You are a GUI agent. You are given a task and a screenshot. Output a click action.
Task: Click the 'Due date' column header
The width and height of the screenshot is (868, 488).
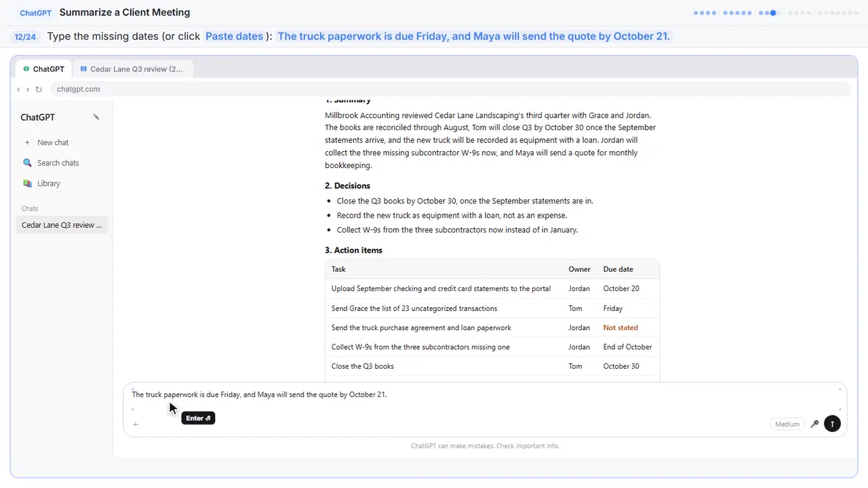pyautogui.click(x=618, y=270)
